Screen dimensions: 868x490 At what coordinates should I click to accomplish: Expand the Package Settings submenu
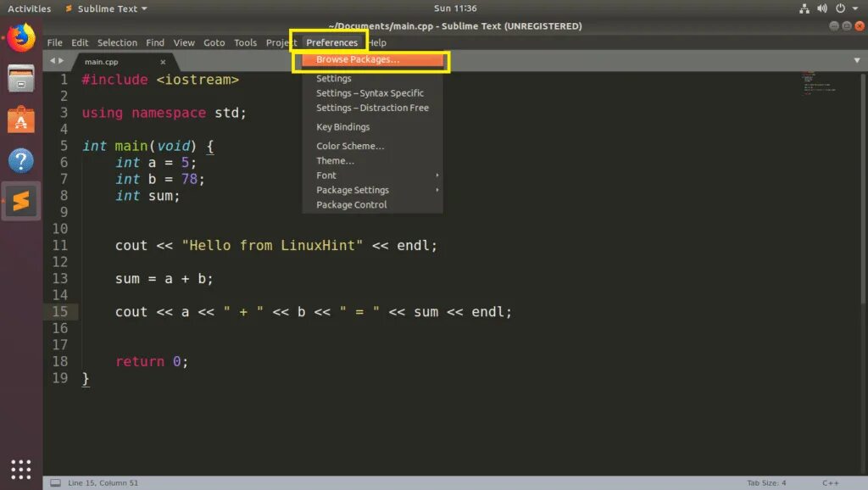373,190
